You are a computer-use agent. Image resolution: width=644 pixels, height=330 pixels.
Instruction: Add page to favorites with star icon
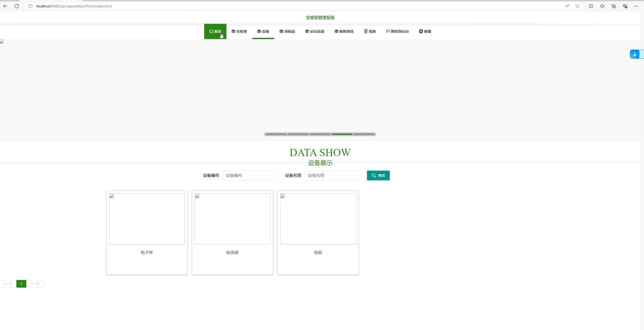(x=578, y=6)
